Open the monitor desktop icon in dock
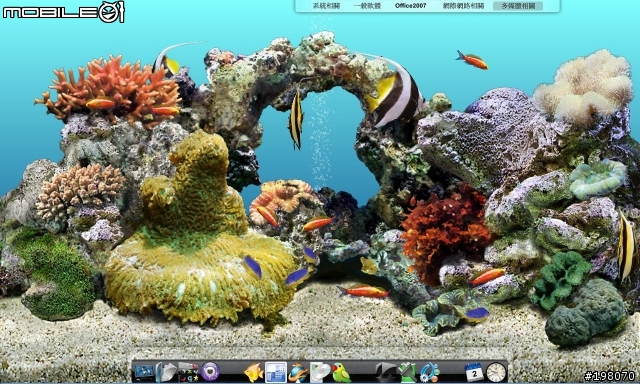 [x=145, y=372]
